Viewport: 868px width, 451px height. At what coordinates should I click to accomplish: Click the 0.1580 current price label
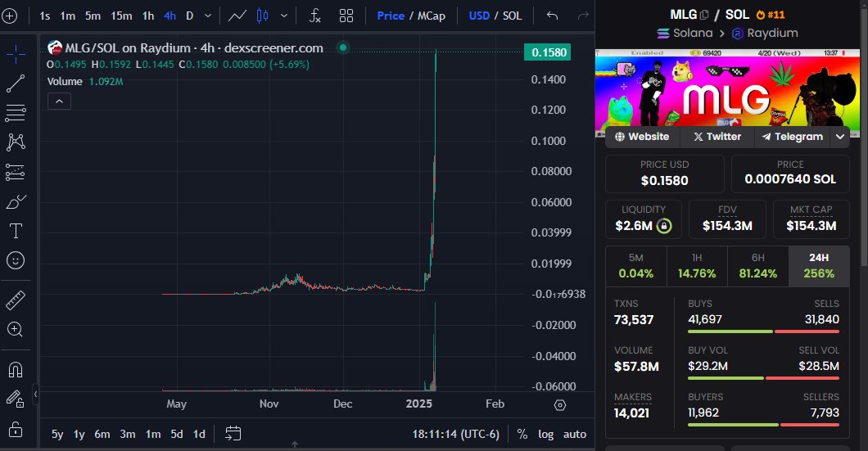[x=549, y=52]
